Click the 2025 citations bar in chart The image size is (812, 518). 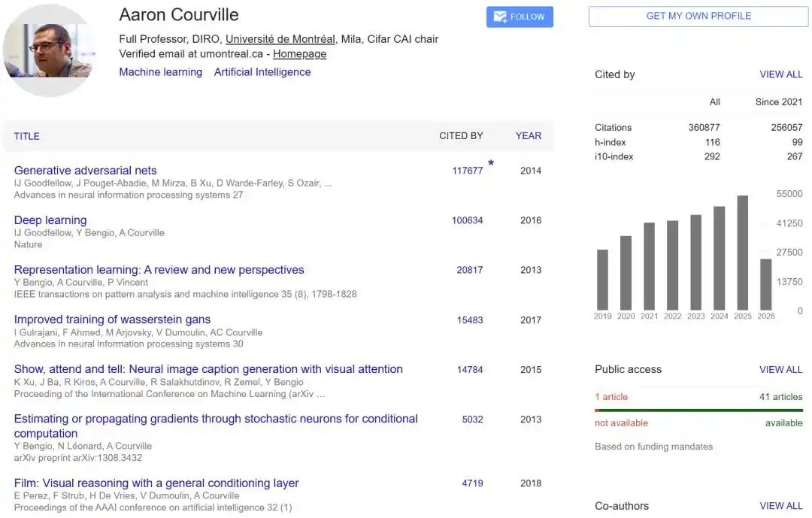pyautogui.click(x=743, y=253)
